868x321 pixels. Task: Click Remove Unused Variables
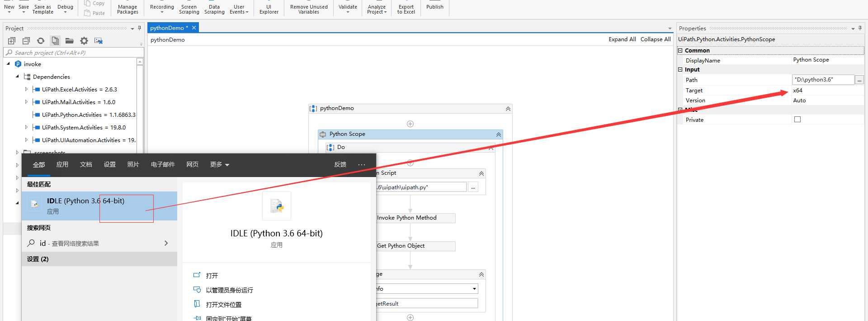(x=309, y=9)
